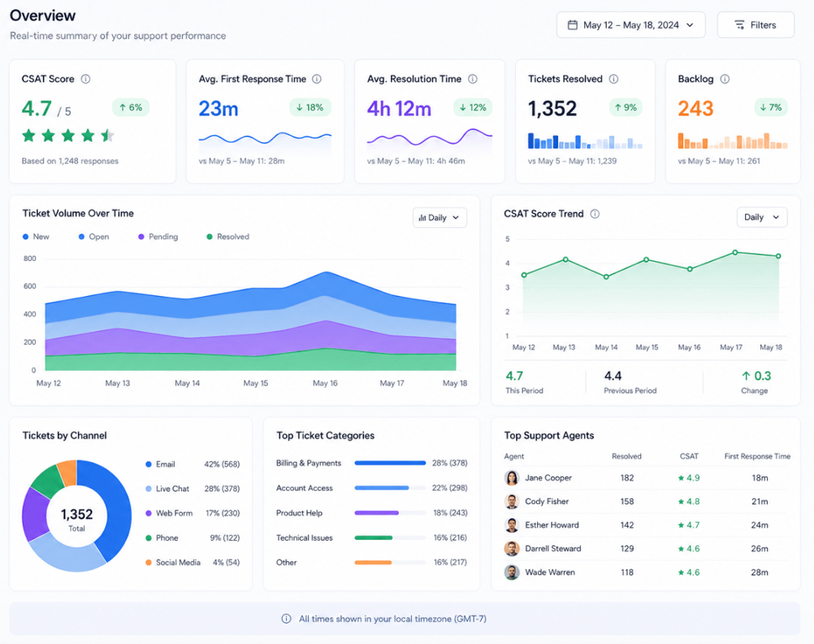Viewport: 814px width, 644px height.
Task: Click the 9% increase badge on Tickets Resolved
Action: click(625, 107)
